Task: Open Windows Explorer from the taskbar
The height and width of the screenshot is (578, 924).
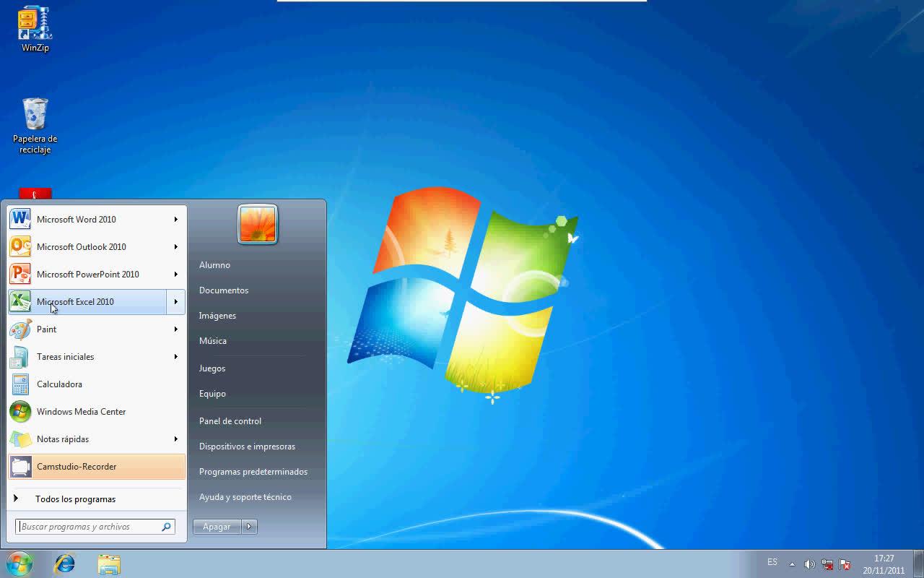Action: pos(109,564)
